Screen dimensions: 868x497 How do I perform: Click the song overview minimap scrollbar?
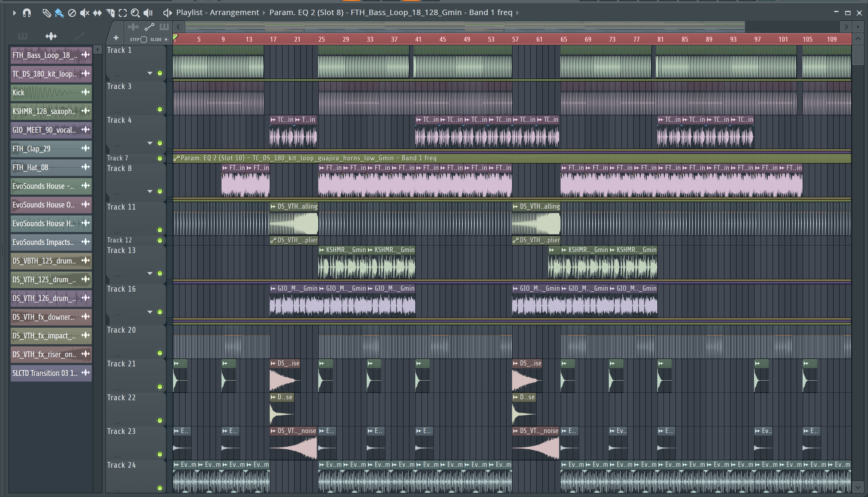tap(465, 27)
